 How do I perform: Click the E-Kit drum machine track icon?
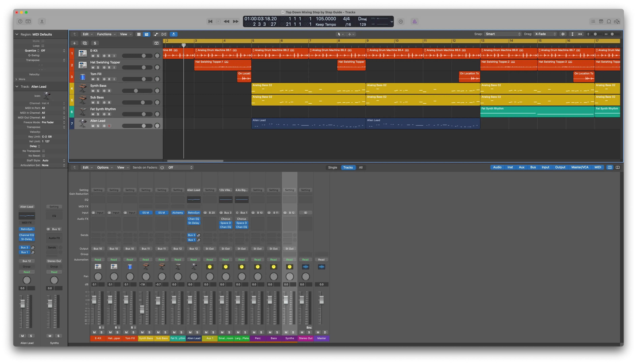(83, 53)
